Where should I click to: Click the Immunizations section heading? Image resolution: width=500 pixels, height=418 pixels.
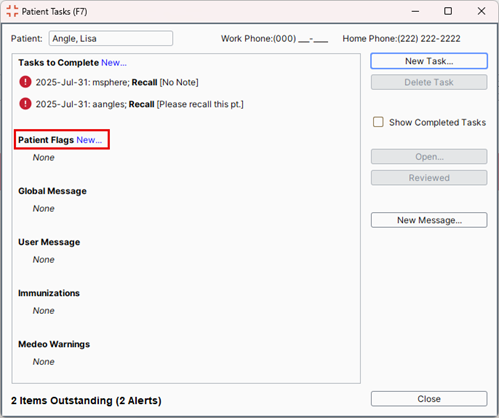(x=49, y=293)
